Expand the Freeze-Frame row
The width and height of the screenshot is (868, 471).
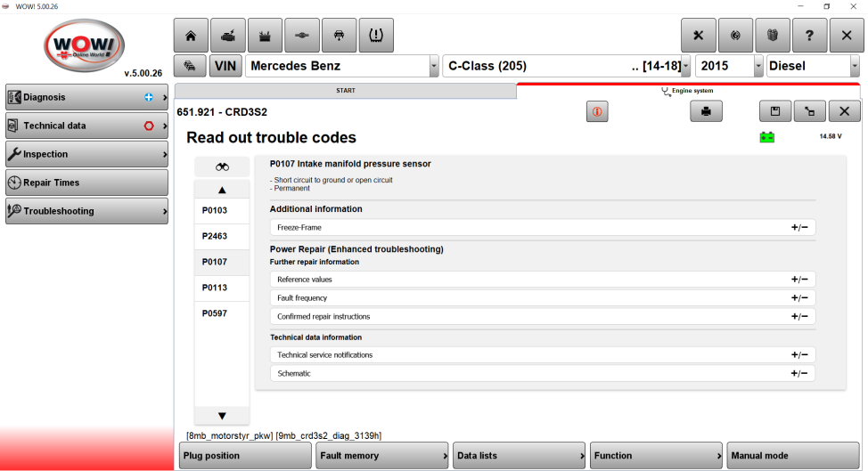(543, 227)
